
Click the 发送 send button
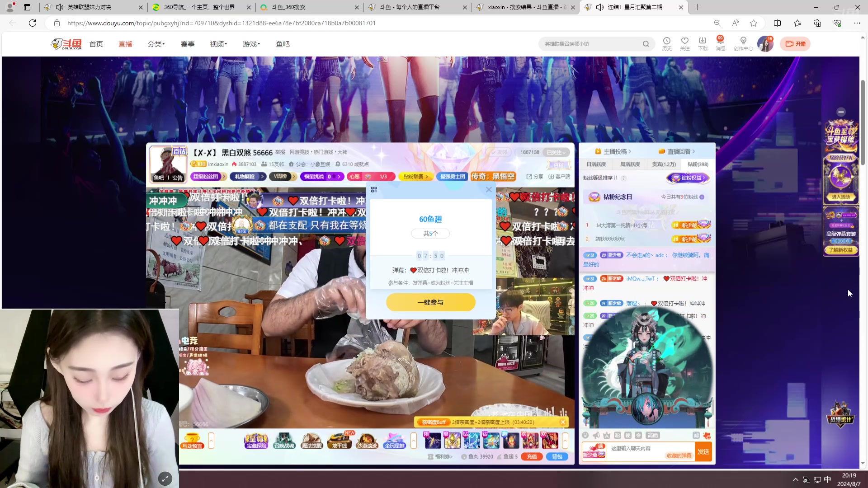pyautogui.click(x=703, y=452)
